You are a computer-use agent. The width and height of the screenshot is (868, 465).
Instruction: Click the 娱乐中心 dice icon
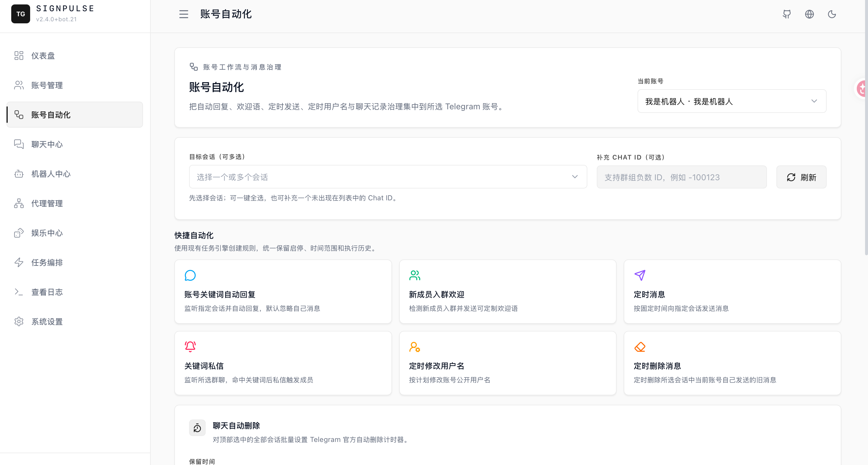(x=19, y=233)
